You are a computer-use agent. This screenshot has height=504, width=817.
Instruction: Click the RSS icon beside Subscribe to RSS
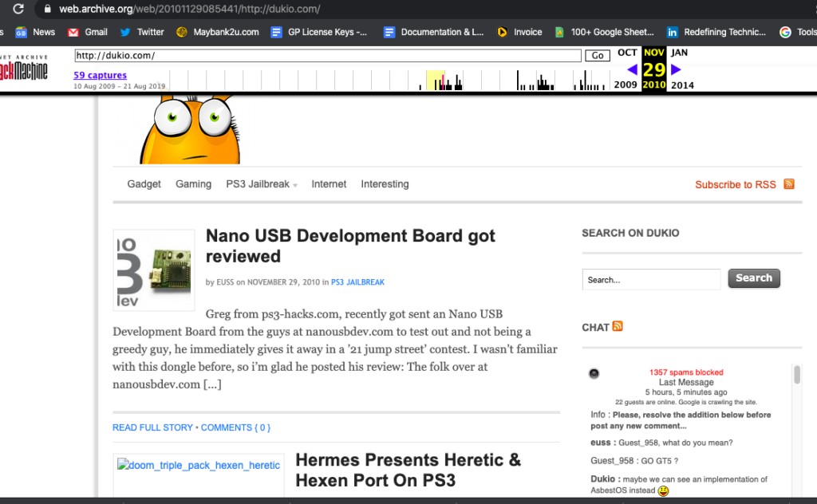(789, 183)
